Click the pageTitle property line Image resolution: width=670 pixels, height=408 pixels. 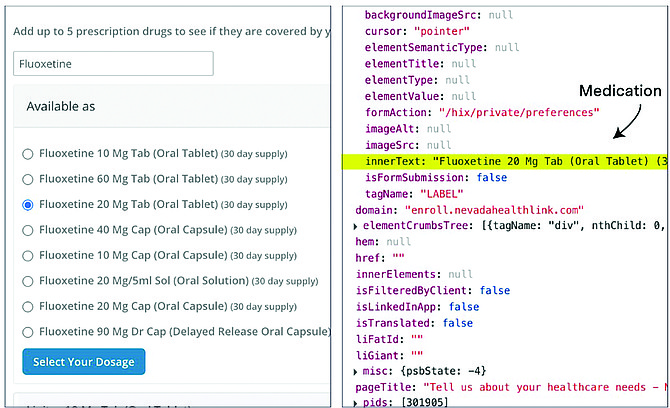coord(511,387)
